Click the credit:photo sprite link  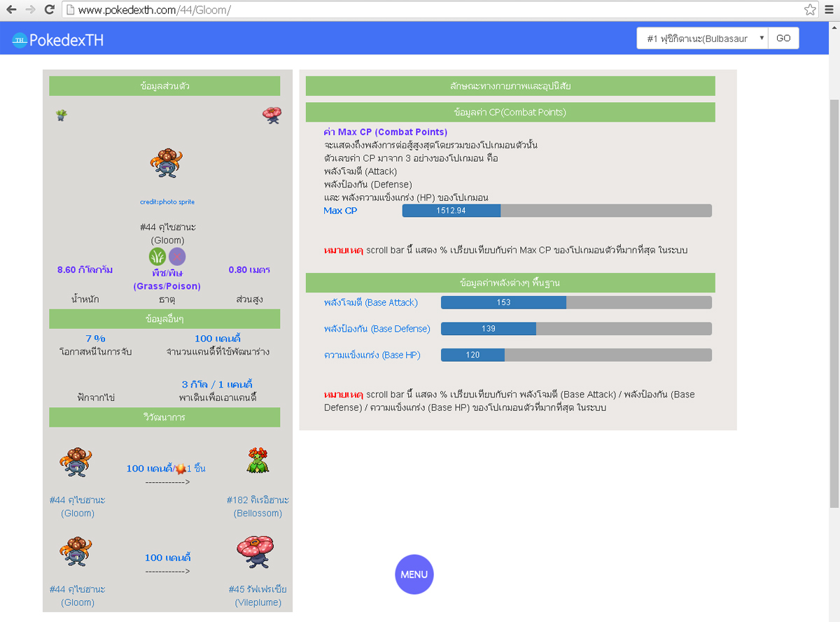pyautogui.click(x=167, y=202)
